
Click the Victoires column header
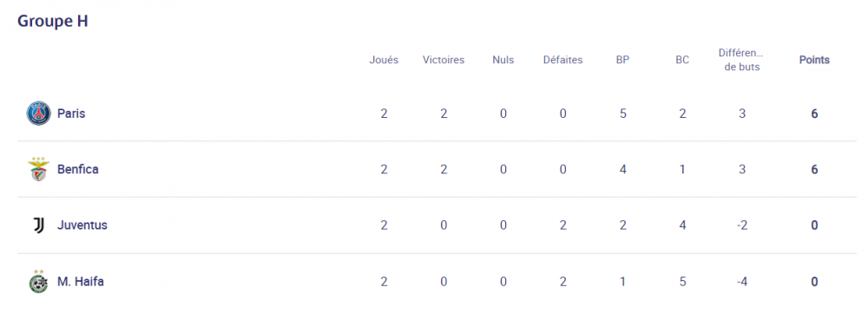pos(444,60)
